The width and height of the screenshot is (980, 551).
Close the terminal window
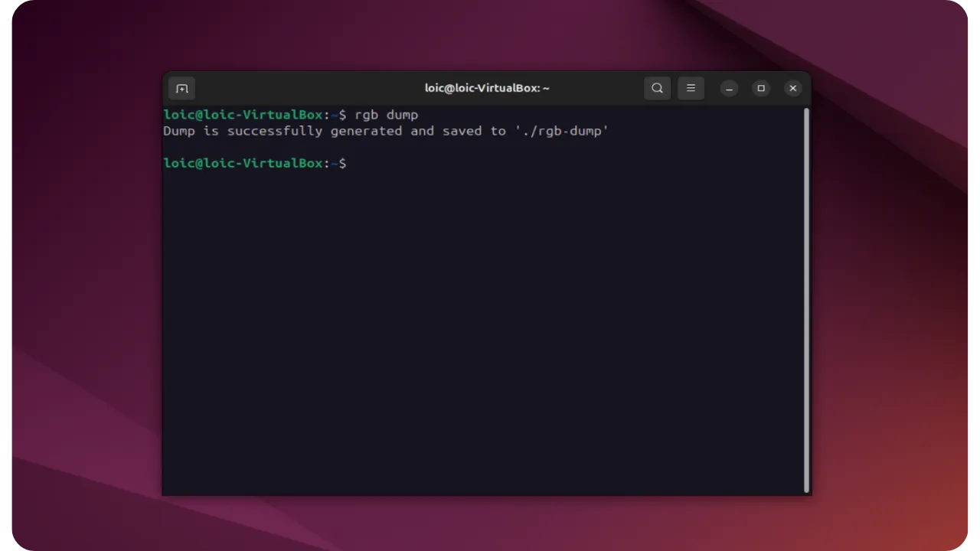tap(792, 88)
